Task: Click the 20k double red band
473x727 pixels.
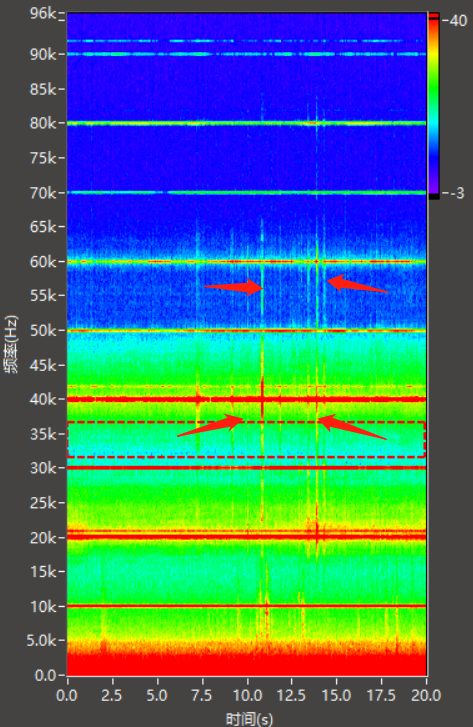Action: (246, 535)
